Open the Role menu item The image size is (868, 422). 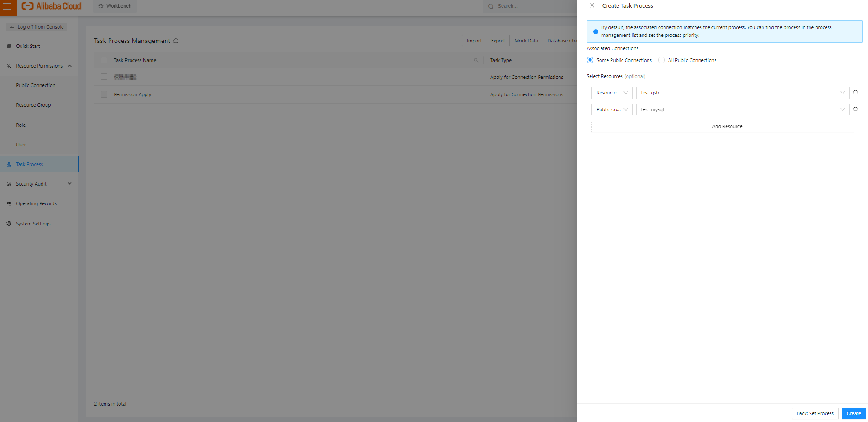21,125
